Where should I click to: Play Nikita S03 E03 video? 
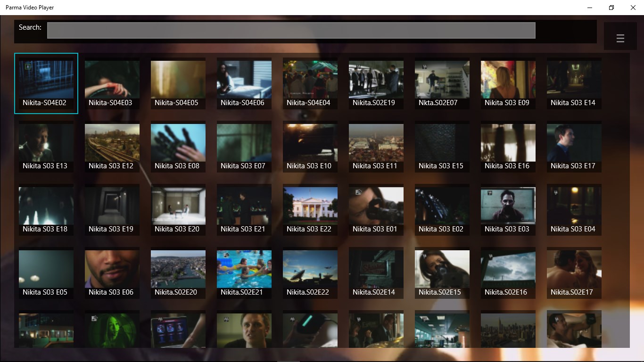(508, 210)
